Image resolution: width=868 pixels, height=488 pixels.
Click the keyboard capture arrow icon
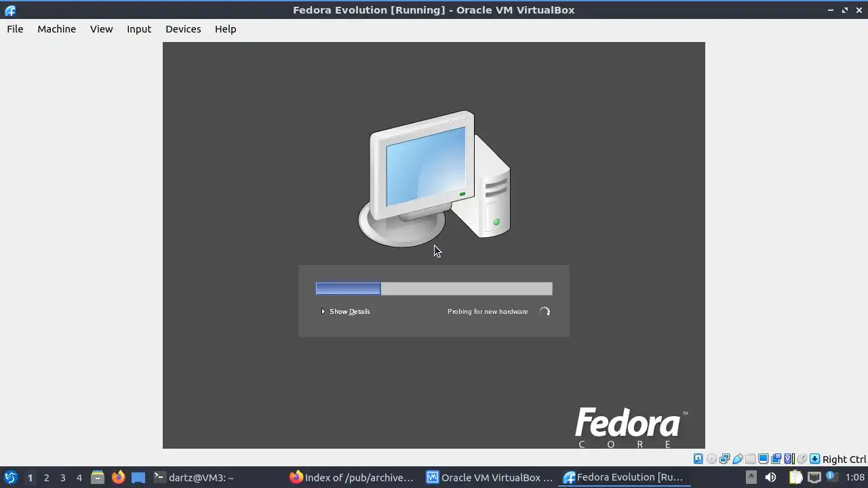point(814,459)
